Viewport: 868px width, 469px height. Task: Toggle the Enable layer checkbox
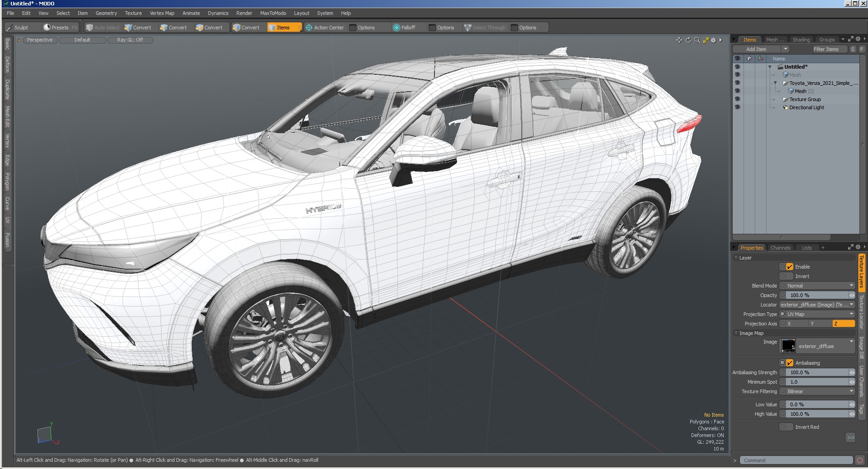coord(790,267)
